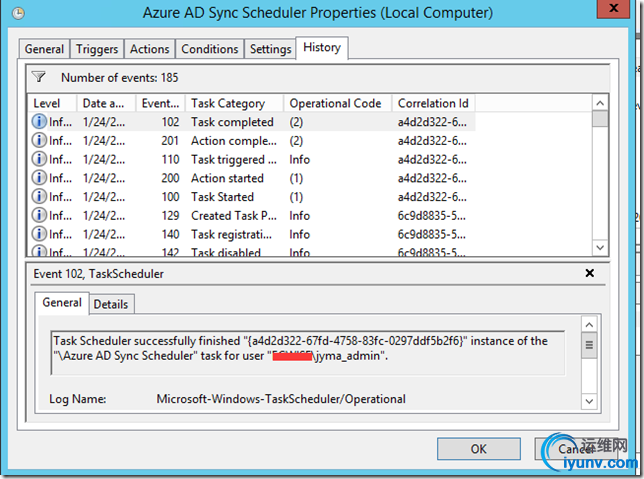
Task: Open the General tab of the task
Action: pos(44,49)
